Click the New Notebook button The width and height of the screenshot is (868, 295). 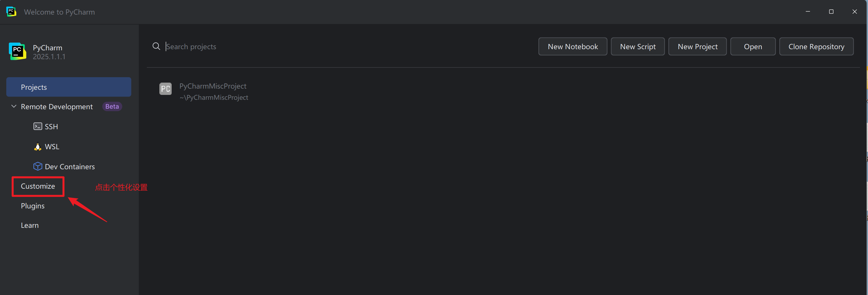[x=573, y=47]
